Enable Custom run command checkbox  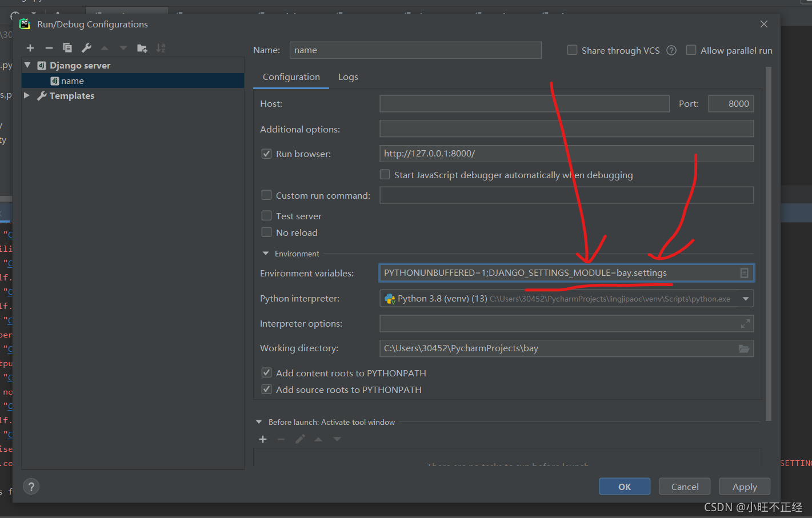[266, 195]
